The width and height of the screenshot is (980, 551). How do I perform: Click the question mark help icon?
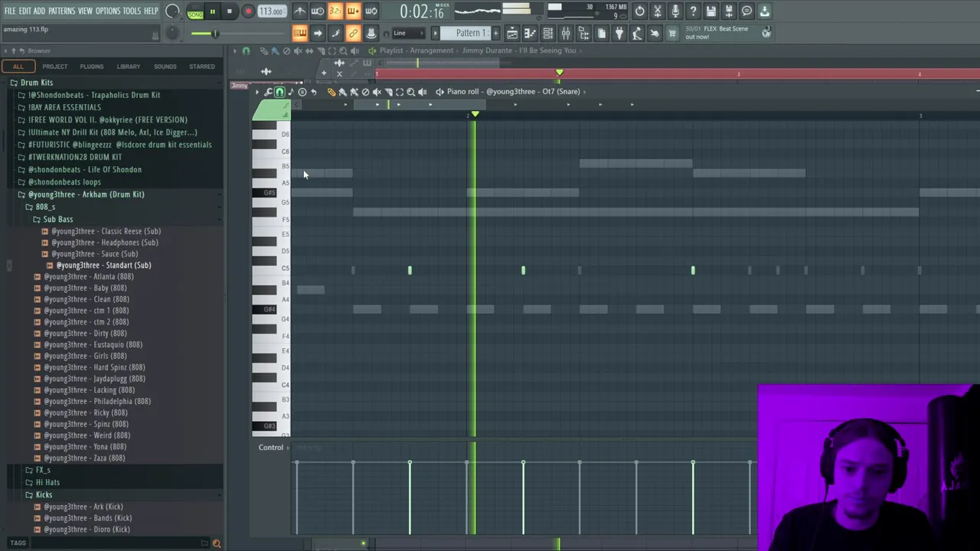(x=693, y=11)
